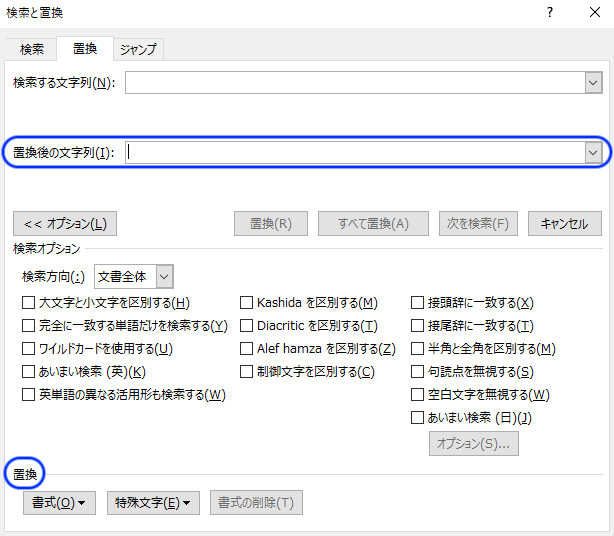Open the 検索する文字列 dropdown arrow
Image resolution: width=614 pixels, height=536 pixels.
593,83
